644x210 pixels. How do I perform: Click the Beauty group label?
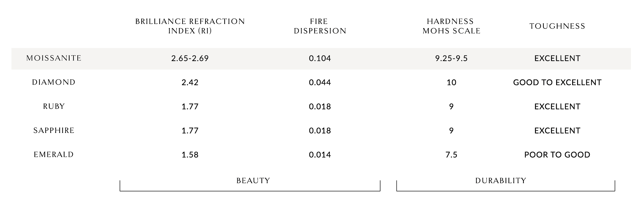click(253, 181)
